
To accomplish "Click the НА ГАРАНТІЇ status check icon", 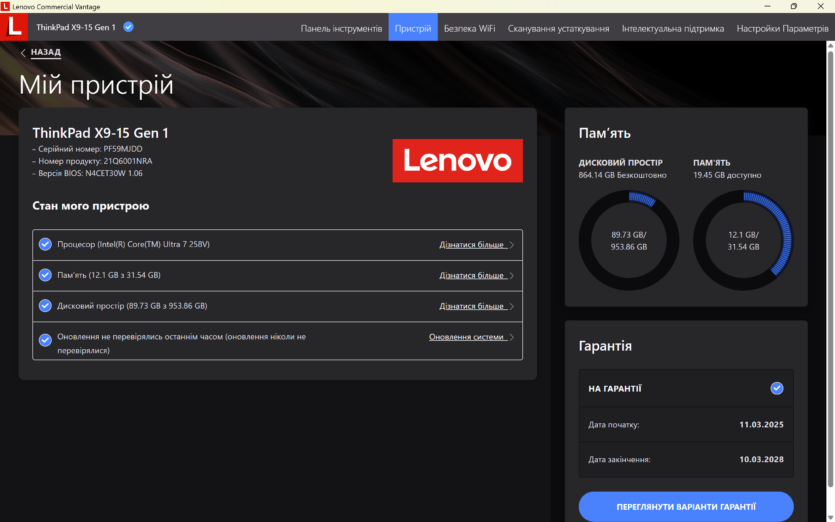I will [x=777, y=388].
